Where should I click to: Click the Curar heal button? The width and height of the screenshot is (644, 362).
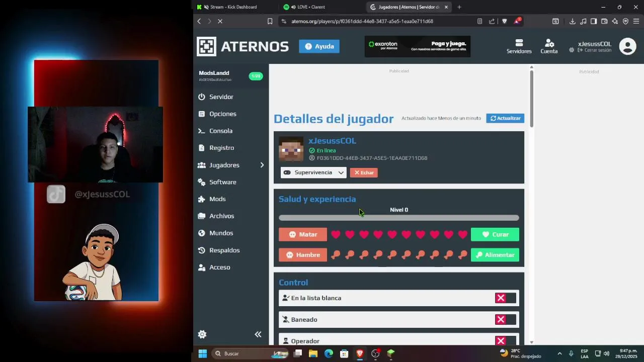pyautogui.click(x=495, y=235)
